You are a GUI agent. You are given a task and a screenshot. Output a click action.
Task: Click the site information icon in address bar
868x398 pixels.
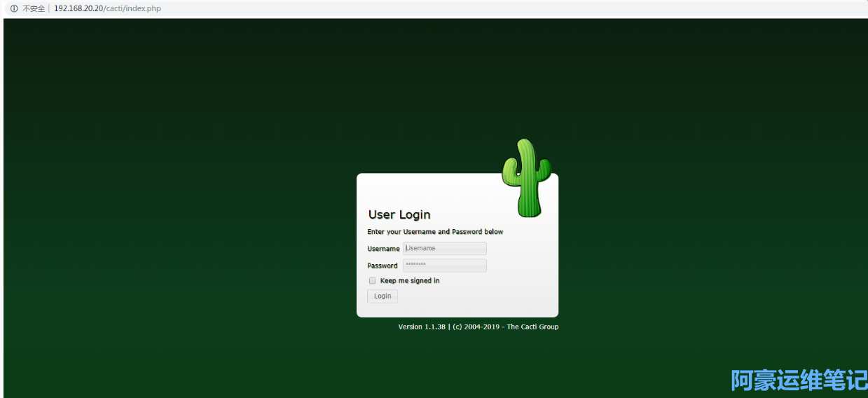pyautogui.click(x=13, y=8)
